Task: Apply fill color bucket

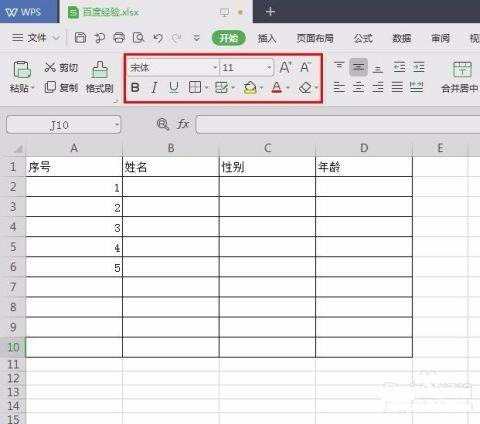Action: tap(250, 88)
